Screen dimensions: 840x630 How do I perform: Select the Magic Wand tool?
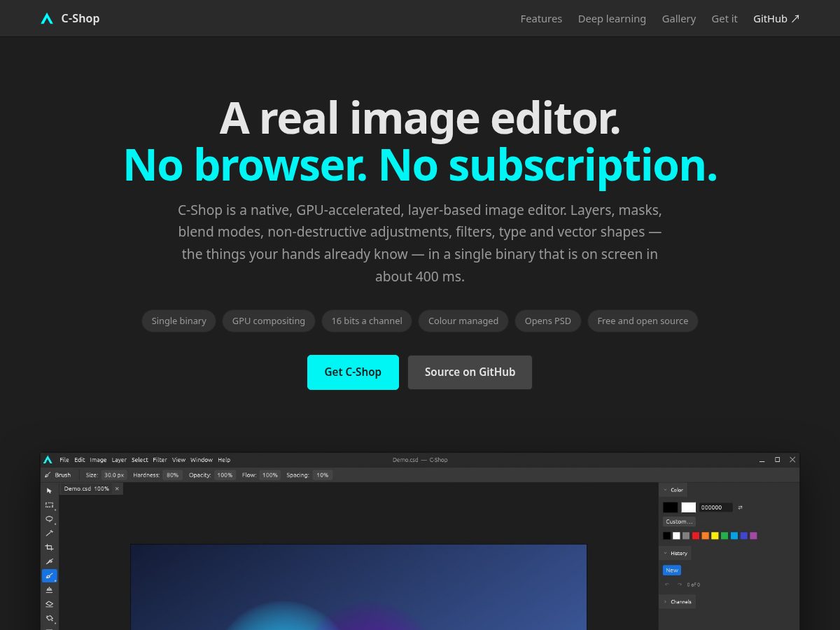[49, 533]
